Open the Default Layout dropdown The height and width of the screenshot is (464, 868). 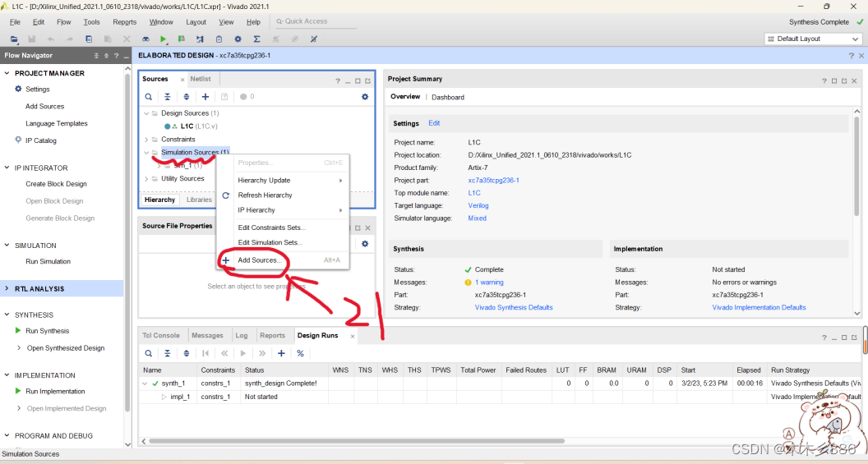point(813,39)
